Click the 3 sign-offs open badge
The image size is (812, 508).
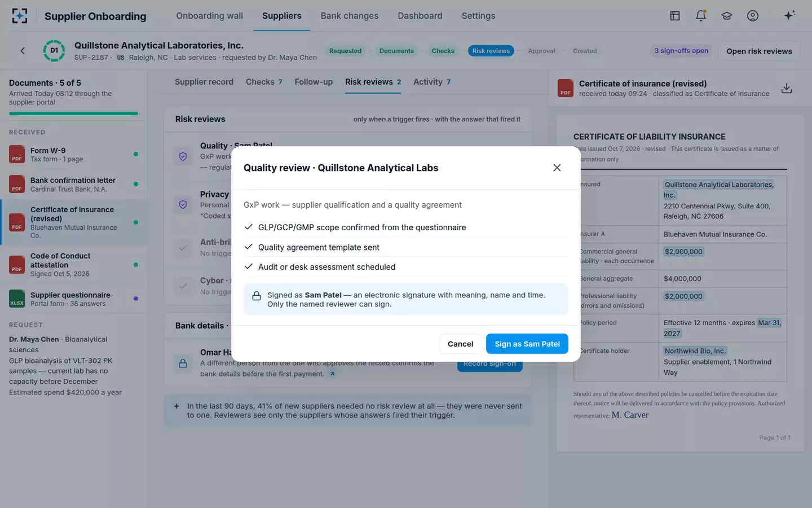[x=681, y=51]
